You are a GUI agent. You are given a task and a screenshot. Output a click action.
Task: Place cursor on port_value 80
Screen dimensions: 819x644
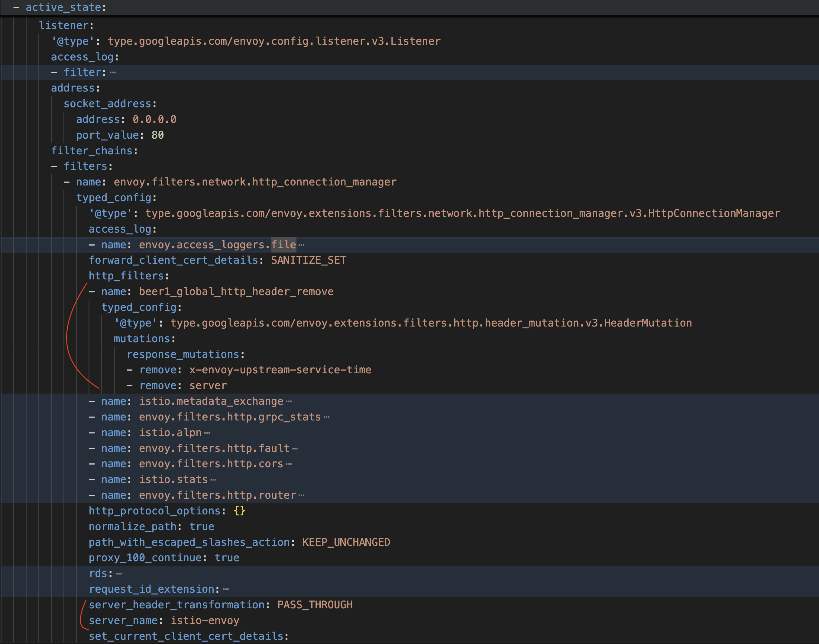(157, 135)
